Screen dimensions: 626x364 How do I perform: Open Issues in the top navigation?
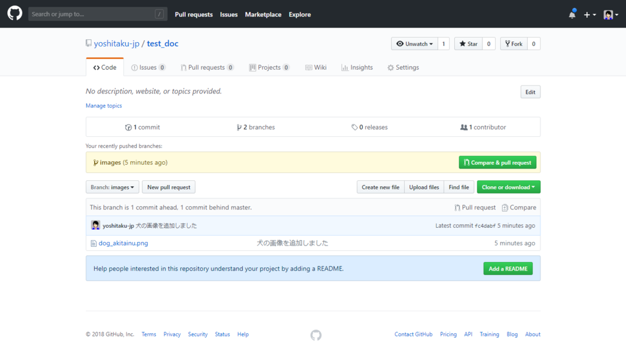[229, 15]
